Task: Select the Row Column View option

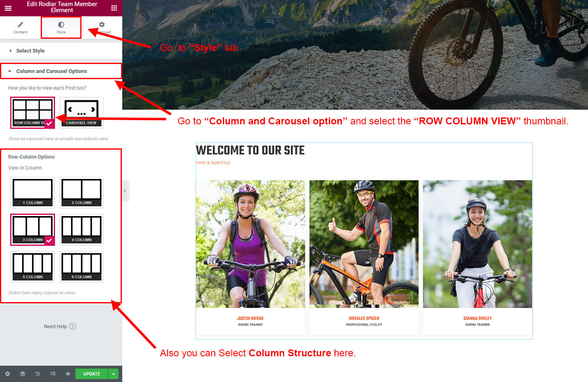Action: point(33,113)
